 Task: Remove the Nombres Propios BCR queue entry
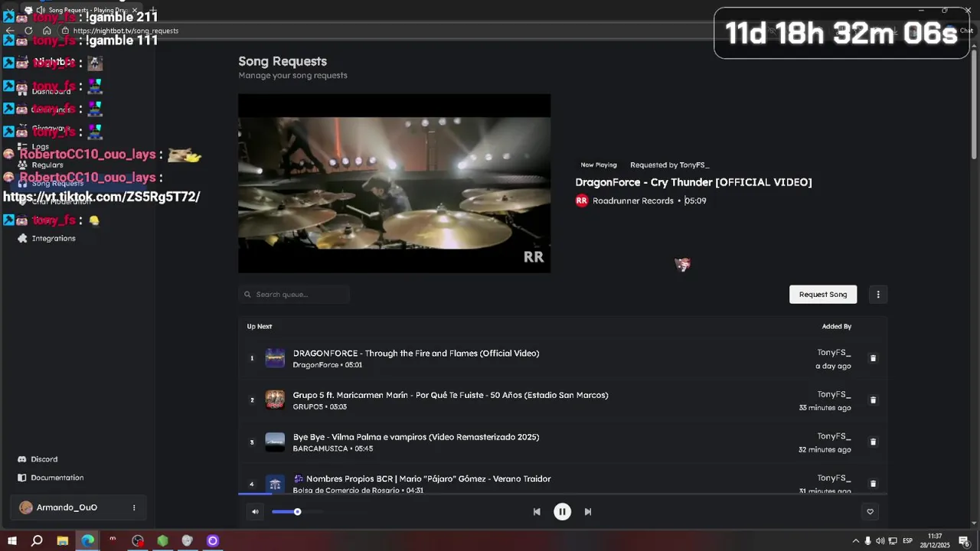click(x=873, y=484)
